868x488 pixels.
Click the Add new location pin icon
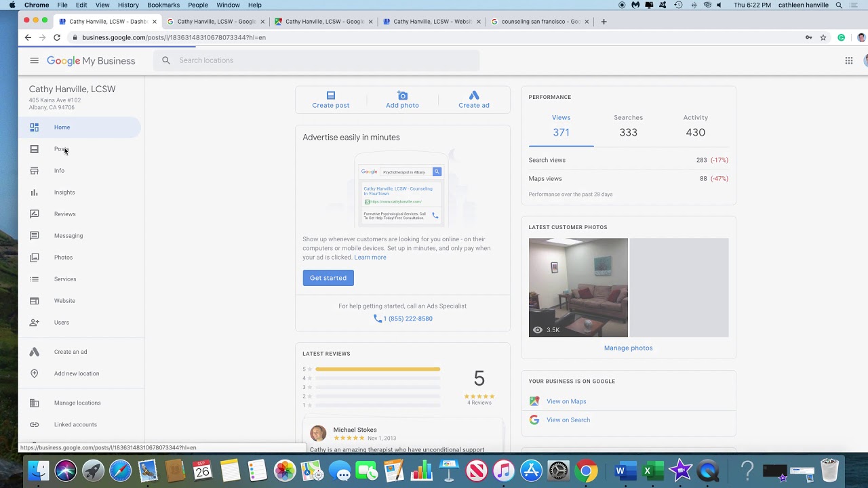click(34, 373)
